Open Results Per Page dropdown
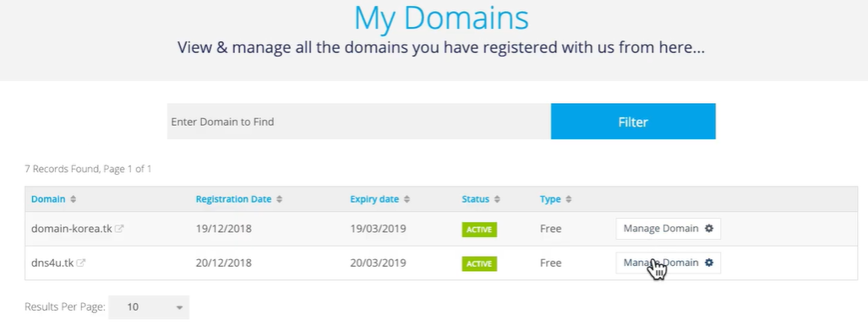This screenshot has width=868, height=325. (149, 307)
